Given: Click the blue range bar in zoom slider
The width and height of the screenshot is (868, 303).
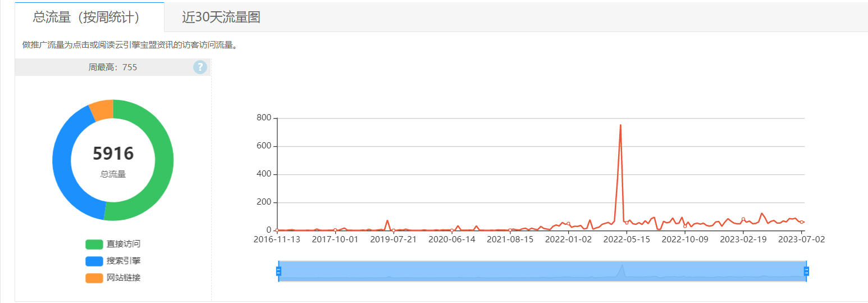Looking at the screenshot, I should pos(542,272).
